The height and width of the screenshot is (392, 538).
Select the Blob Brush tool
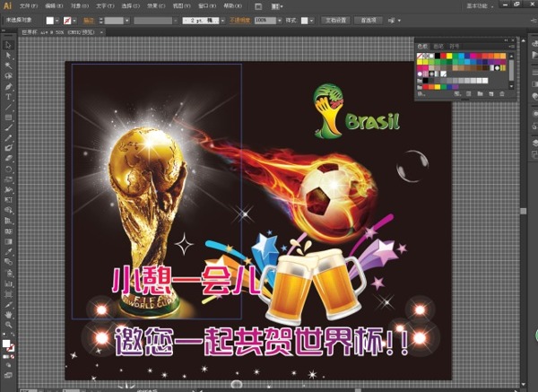pos(8,148)
